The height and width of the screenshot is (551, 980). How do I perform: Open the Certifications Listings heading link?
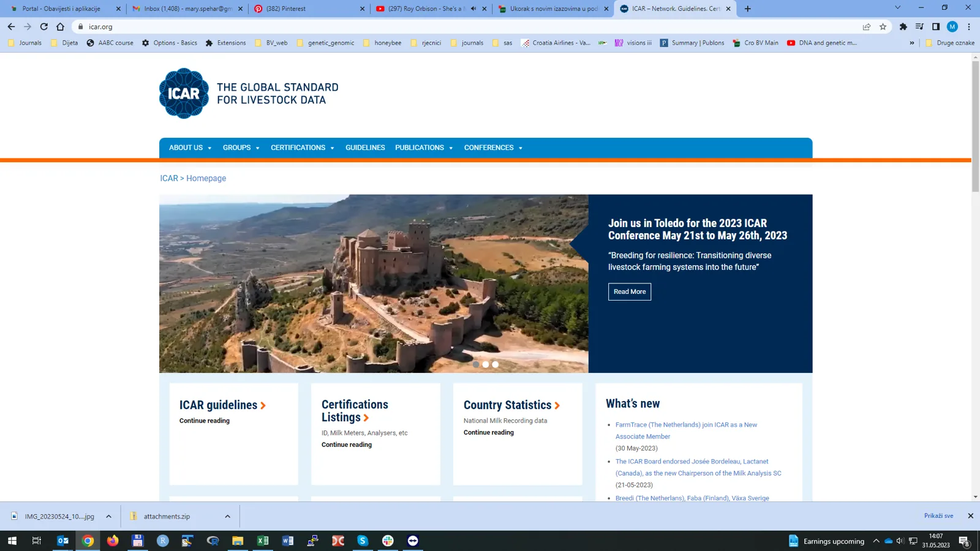click(x=355, y=411)
